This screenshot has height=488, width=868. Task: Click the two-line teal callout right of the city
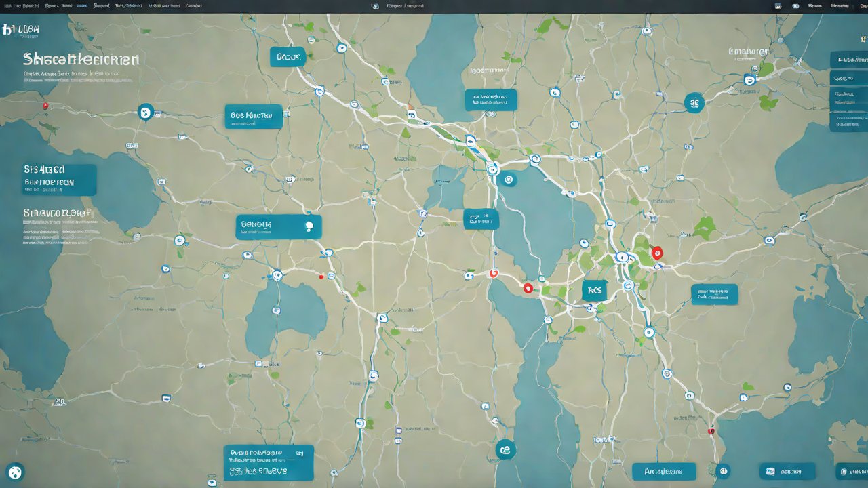[x=714, y=294]
